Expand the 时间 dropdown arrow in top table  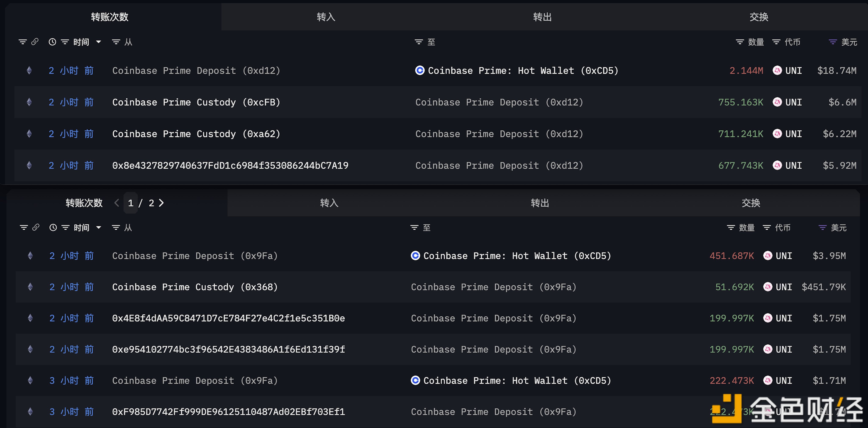98,42
